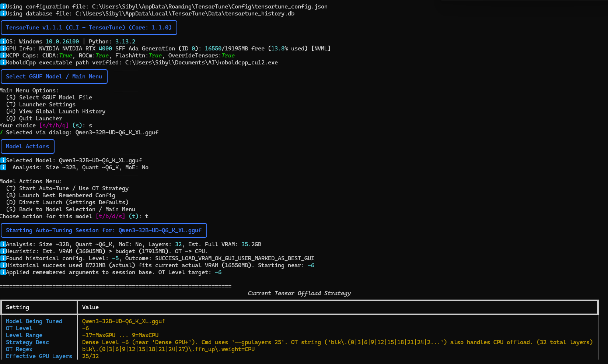Click the Effective GPU Layers row label
The width and height of the screenshot is (608, 364).
[x=39, y=356]
